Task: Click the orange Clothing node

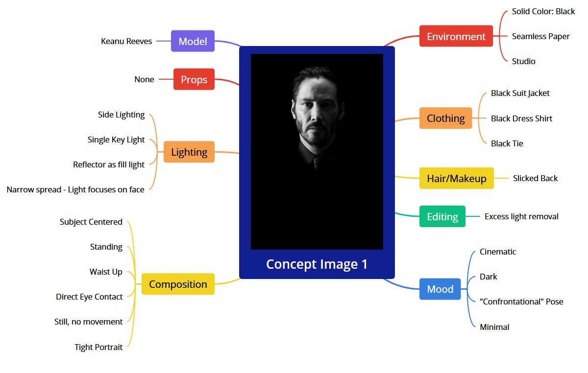Action: point(445,118)
